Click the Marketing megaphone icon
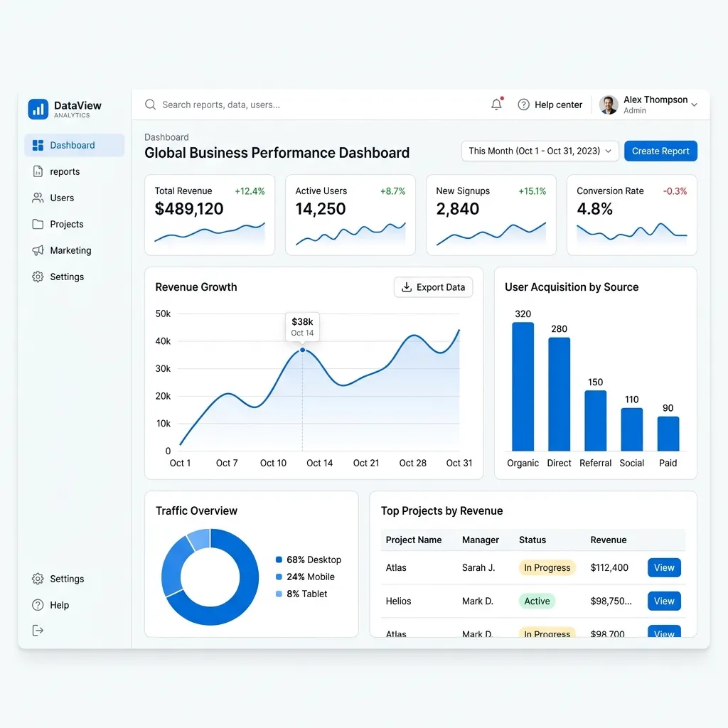The height and width of the screenshot is (728, 728). [x=38, y=251]
